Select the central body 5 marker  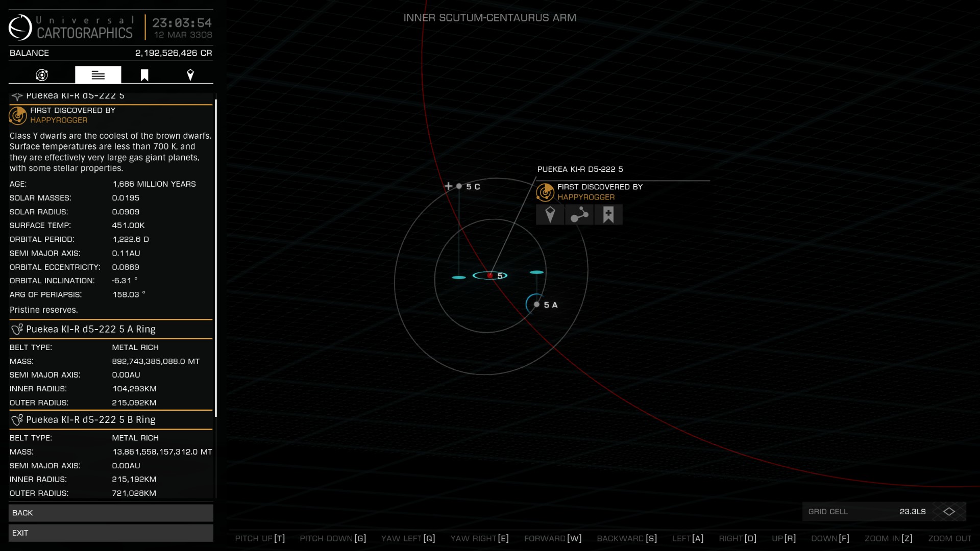(x=491, y=275)
